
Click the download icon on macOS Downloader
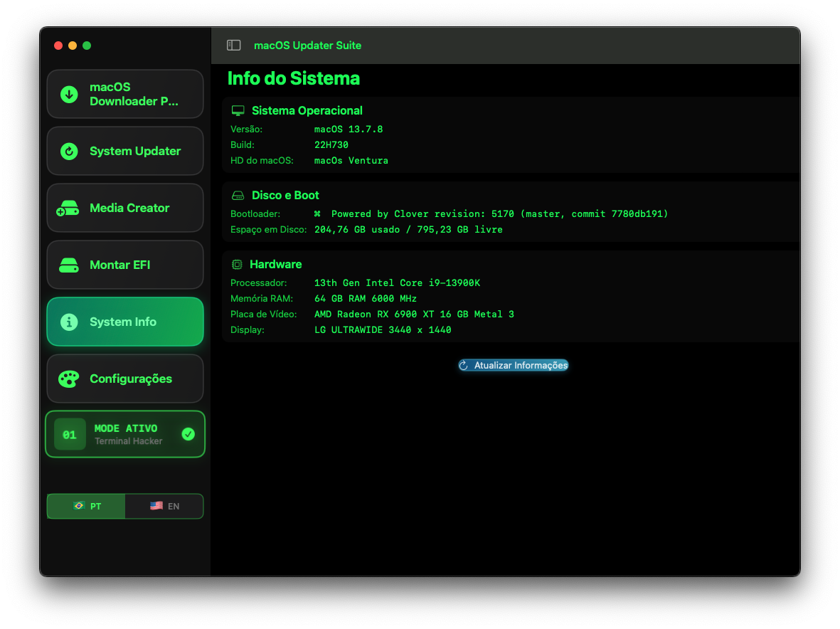click(x=68, y=94)
